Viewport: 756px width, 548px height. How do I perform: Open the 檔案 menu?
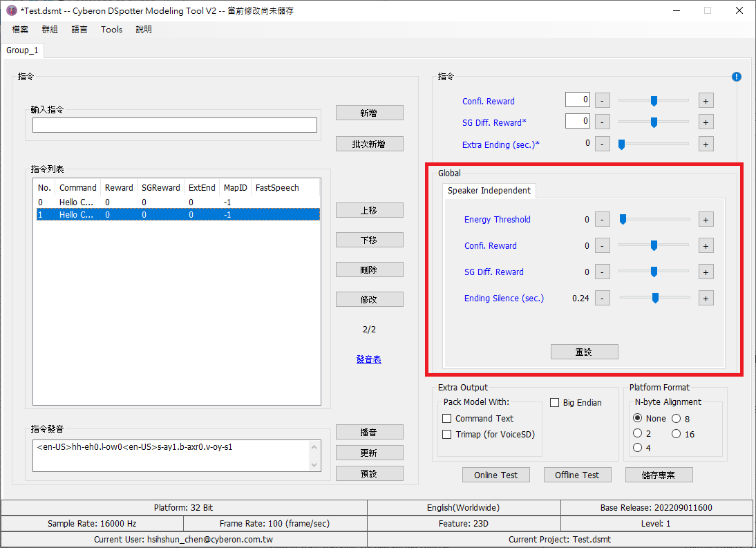20,30
